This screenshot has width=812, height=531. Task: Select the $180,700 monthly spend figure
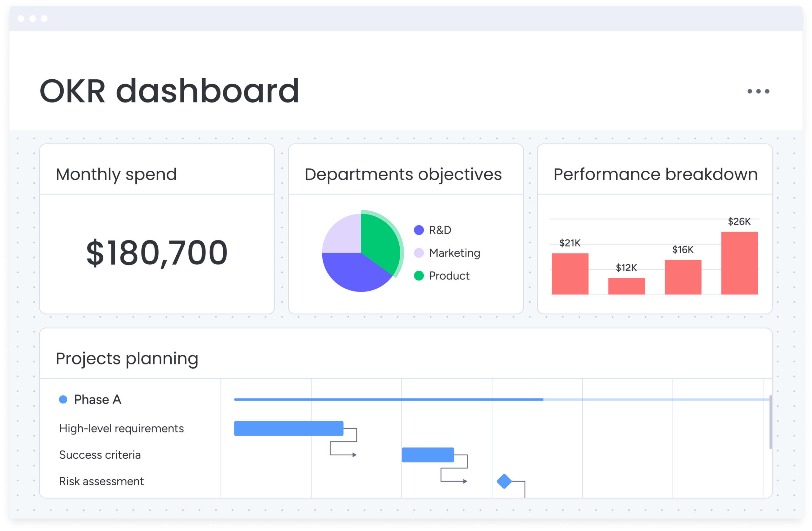click(x=156, y=252)
